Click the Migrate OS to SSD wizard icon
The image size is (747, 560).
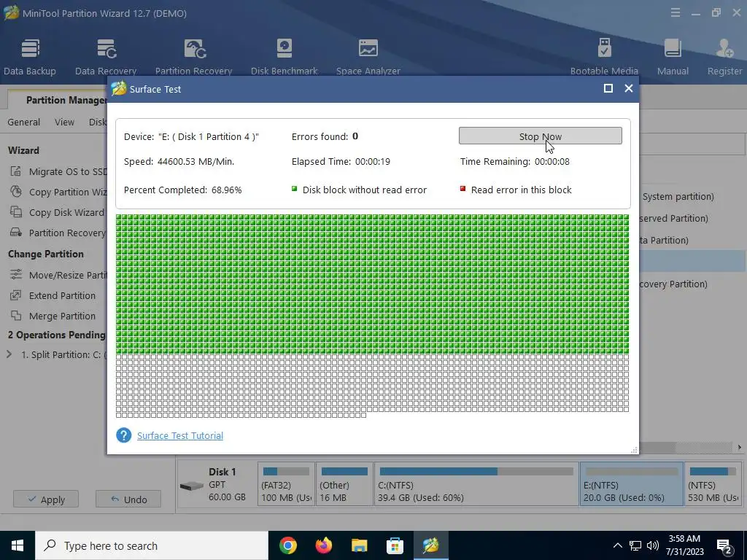[16, 171]
